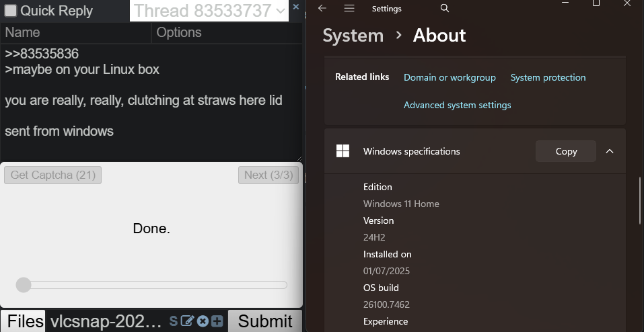This screenshot has width=644, height=332.
Task: Click into the reply comment text area
Action: pos(151,103)
